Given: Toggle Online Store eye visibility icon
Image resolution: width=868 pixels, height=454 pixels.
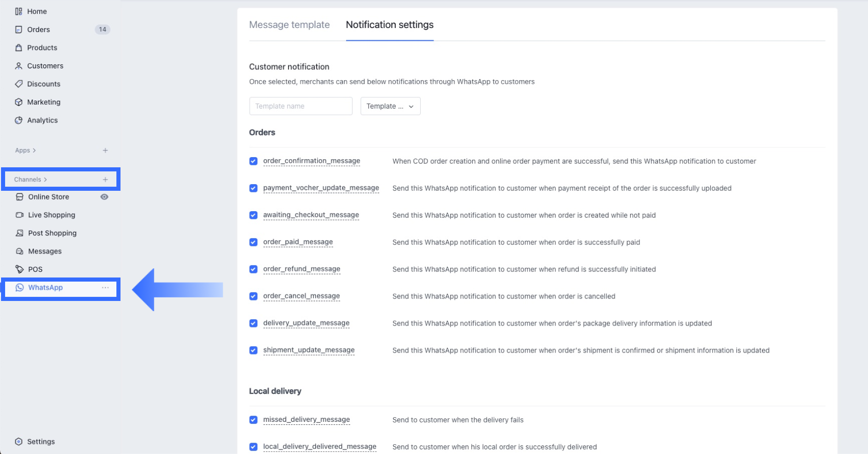Looking at the screenshot, I should coord(104,197).
